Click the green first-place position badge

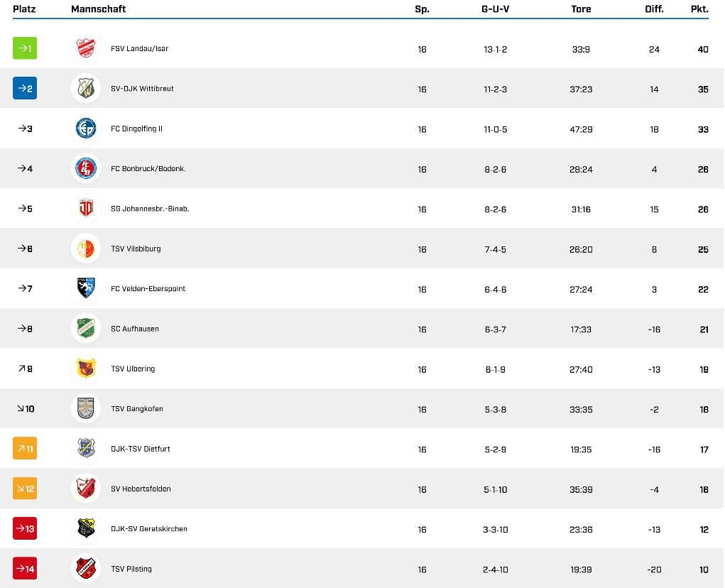(x=25, y=48)
